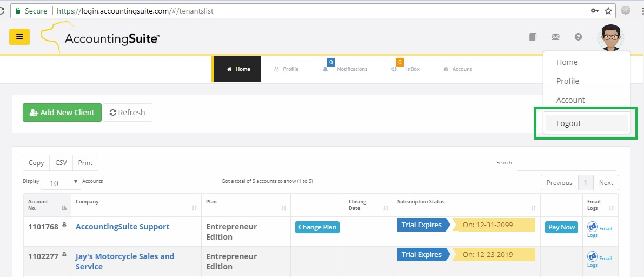The width and height of the screenshot is (644, 277).
Task: Open the book documentation icon
Action: click(x=533, y=37)
